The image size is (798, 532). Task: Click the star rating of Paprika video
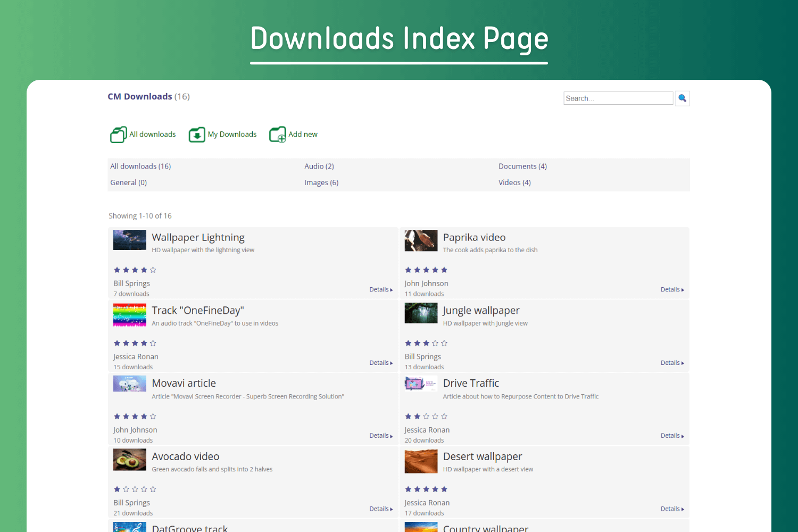426,270
